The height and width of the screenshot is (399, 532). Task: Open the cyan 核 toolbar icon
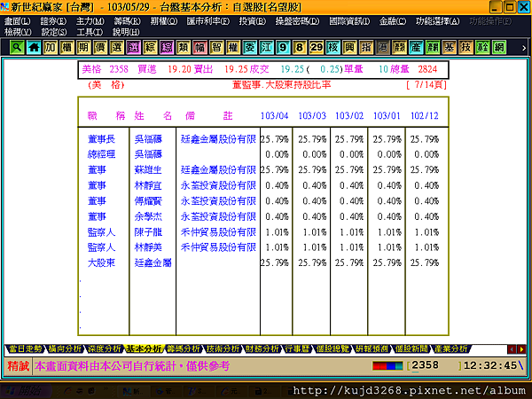(332, 47)
